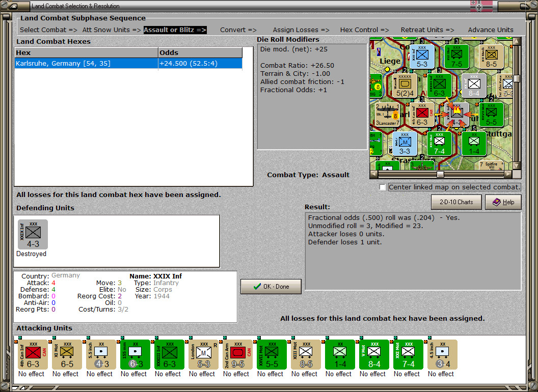This screenshot has height=392, width=538.
Task: Click the map vertical scrollbar down arrow
Action: tap(517, 165)
